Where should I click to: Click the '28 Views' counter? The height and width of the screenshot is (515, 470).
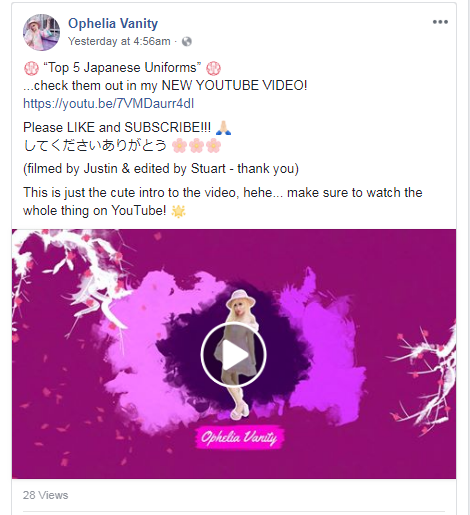click(45, 495)
